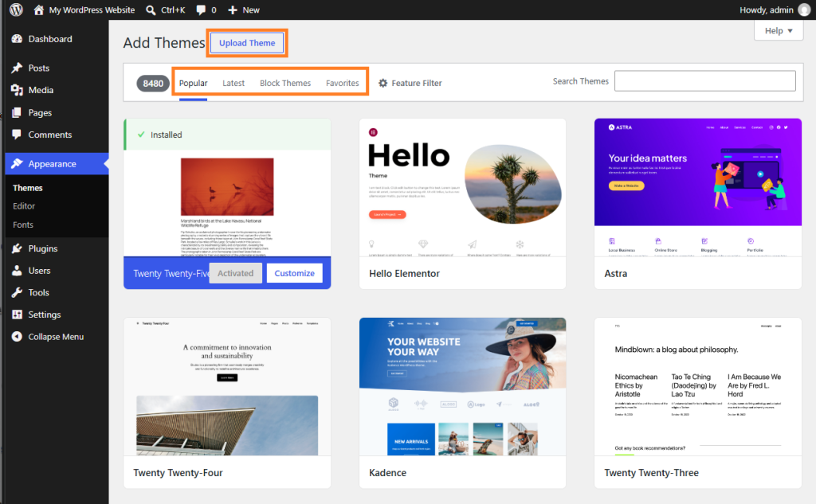Screen dimensions: 816x504
Task: Click the Media icon in sidebar
Action: (18, 90)
